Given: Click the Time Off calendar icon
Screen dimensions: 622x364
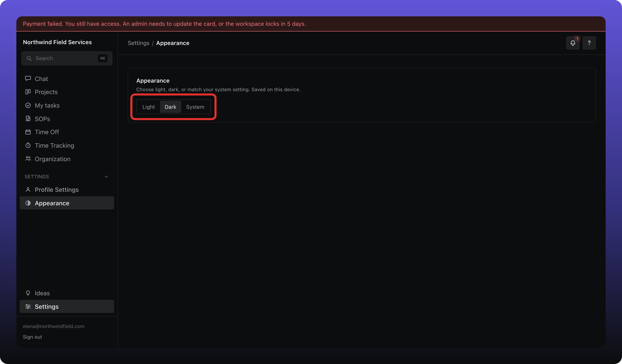Looking at the screenshot, I should (x=28, y=132).
